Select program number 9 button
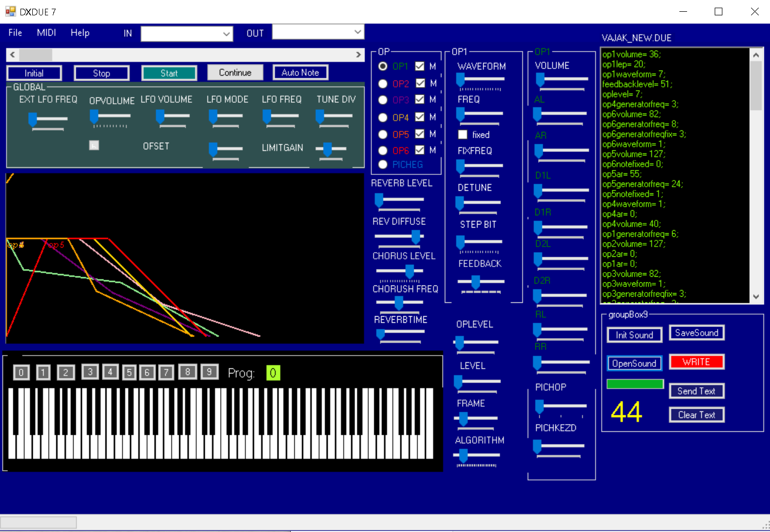770x532 pixels. [209, 372]
